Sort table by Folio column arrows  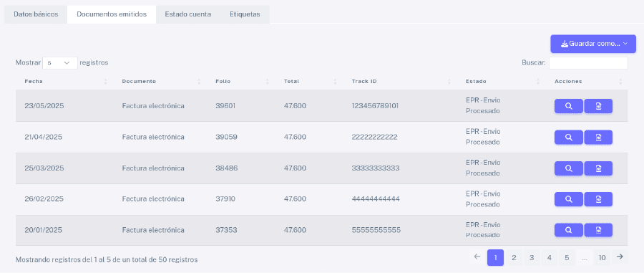click(x=268, y=82)
